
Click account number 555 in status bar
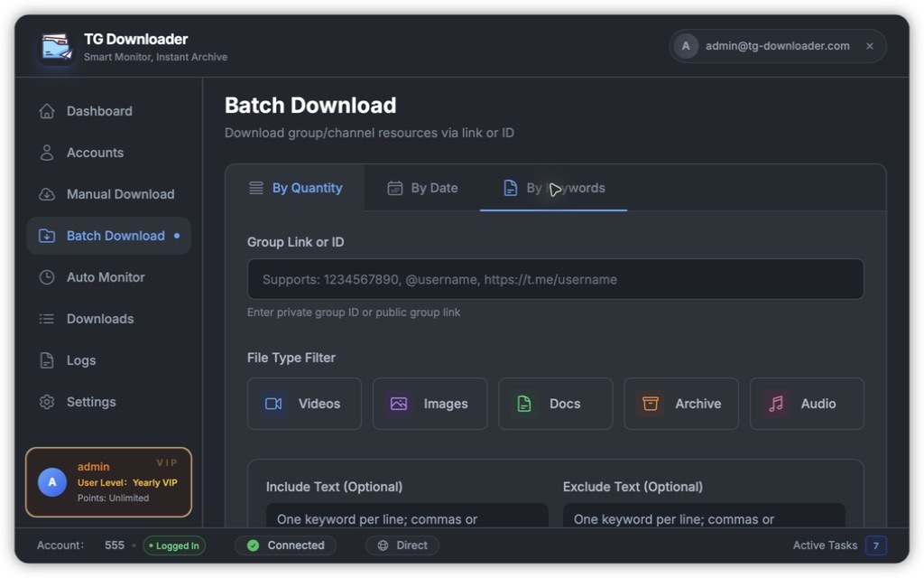click(x=115, y=545)
